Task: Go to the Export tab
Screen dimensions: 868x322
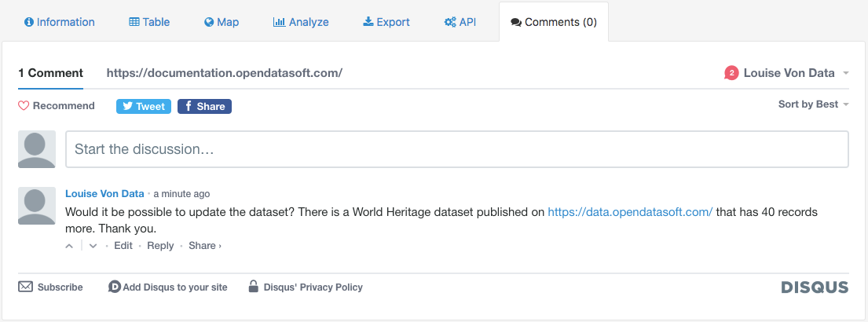Action: (x=386, y=22)
